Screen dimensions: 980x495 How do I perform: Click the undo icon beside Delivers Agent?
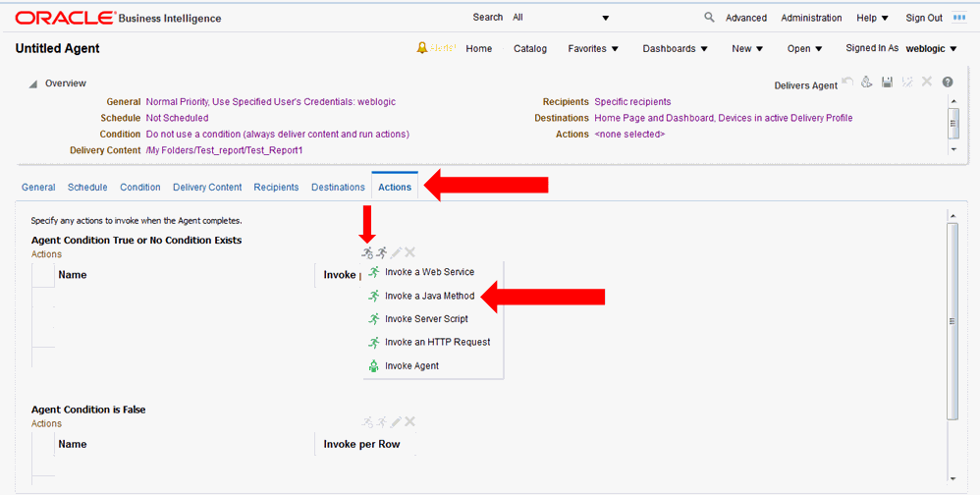(x=847, y=82)
